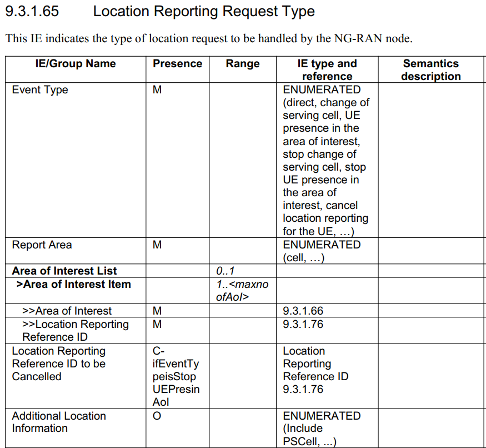Select the Report Area row
The height and width of the screenshot is (448, 486).
tap(42, 245)
